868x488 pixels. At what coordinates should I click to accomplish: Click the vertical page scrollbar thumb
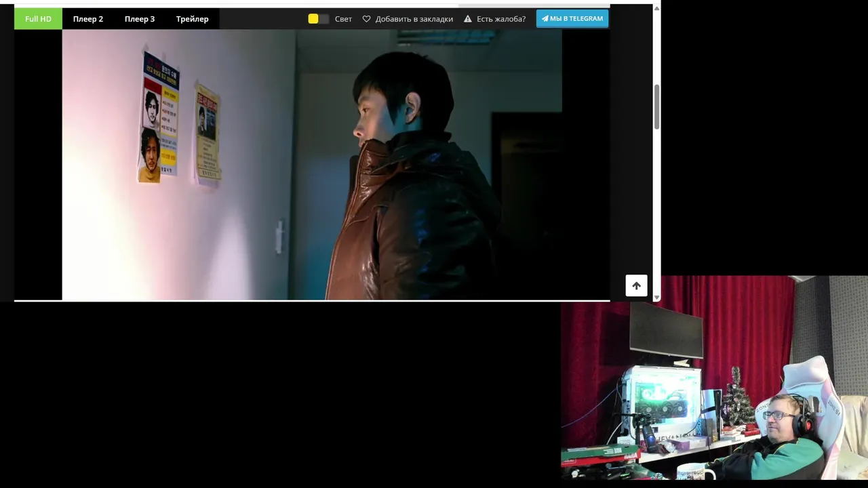(656, 107)
